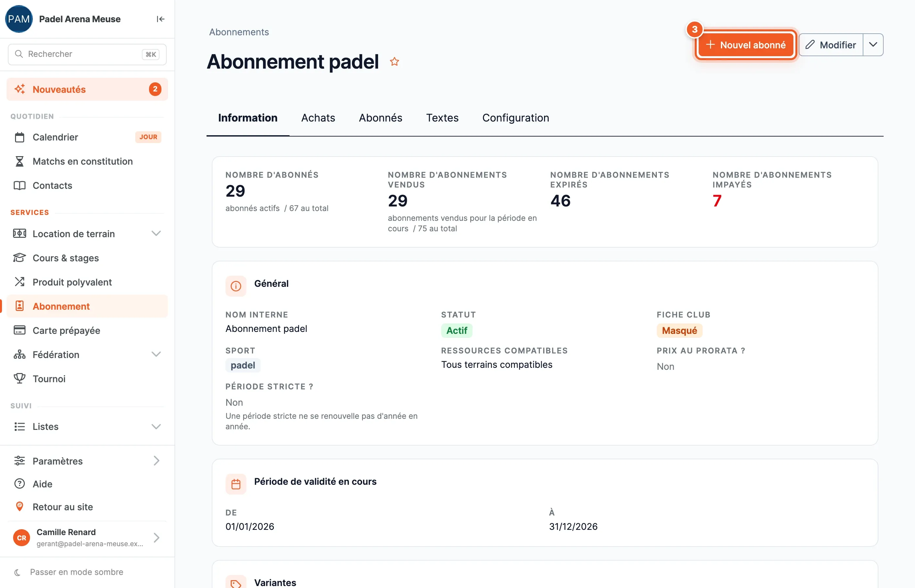Image resolution: width=915 pixels, height=588 pixels.
Task: Click the Calendrier calendar icon
Action: (x=20, y=137)
